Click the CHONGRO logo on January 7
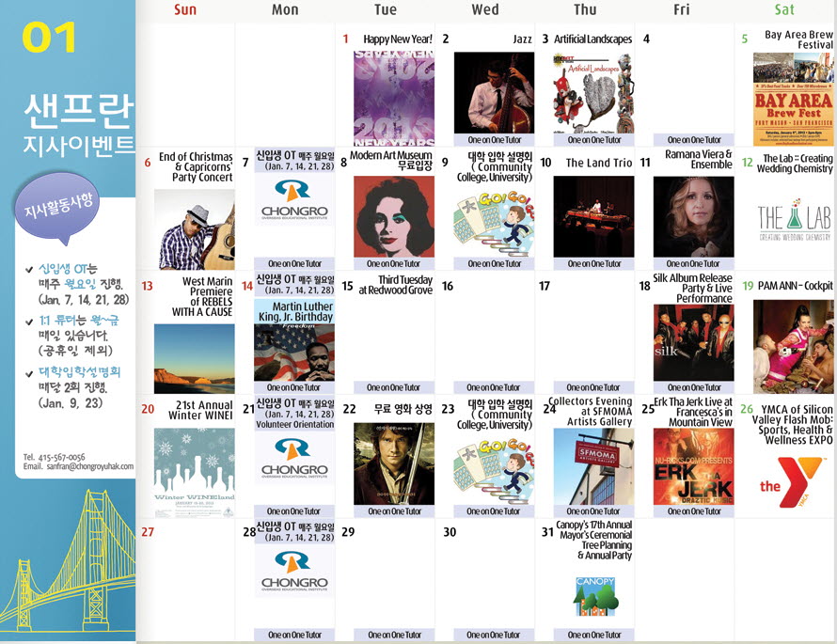Viewport: 837px width, 644px height. pos(294,200)
